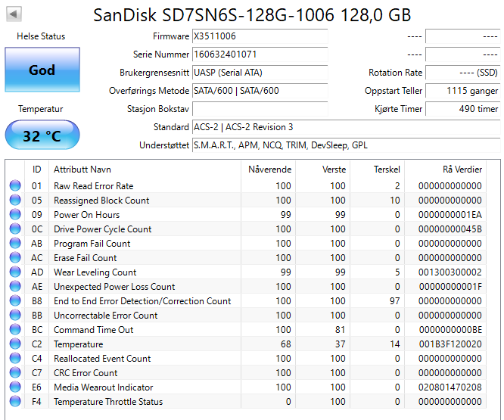Click the Nåverende column header
This screenshot has height=420, width=504.
[269, 169]
